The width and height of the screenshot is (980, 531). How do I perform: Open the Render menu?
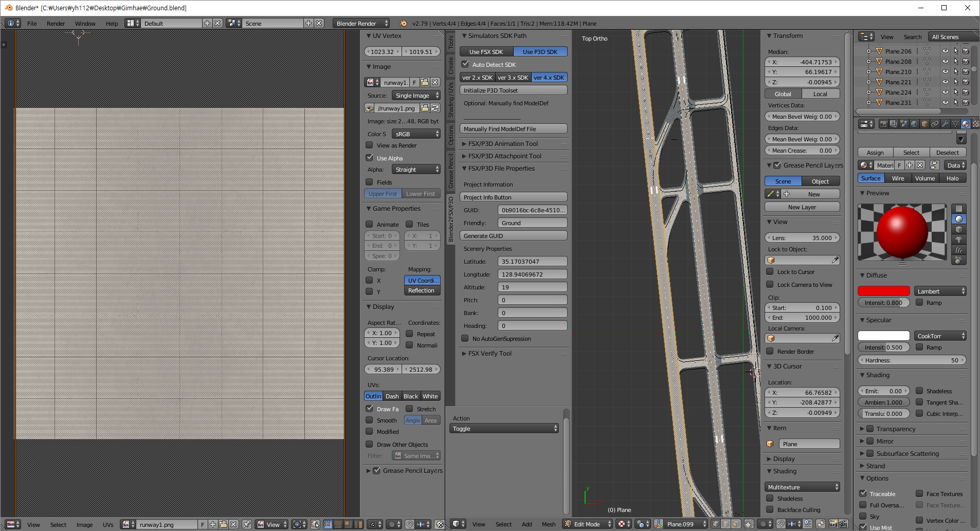pyautogui.click(x=56, y=23)
